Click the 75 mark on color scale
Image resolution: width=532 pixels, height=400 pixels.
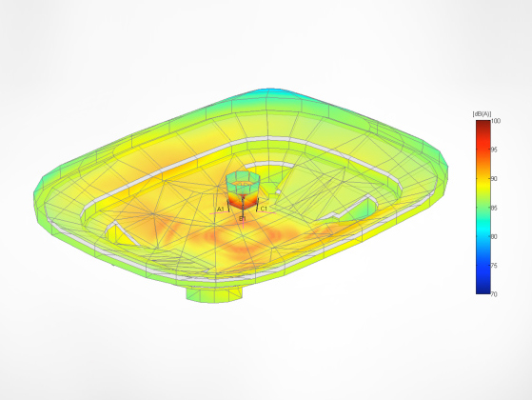494,265
